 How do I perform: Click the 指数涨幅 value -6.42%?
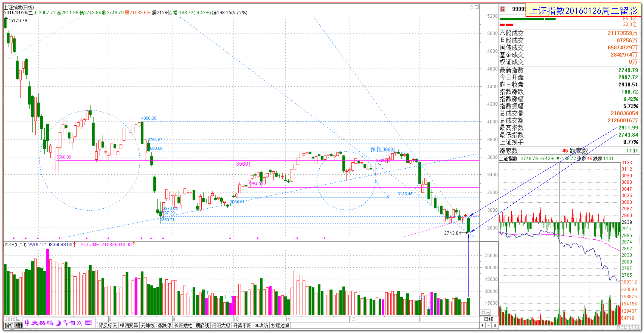(630, 99)
